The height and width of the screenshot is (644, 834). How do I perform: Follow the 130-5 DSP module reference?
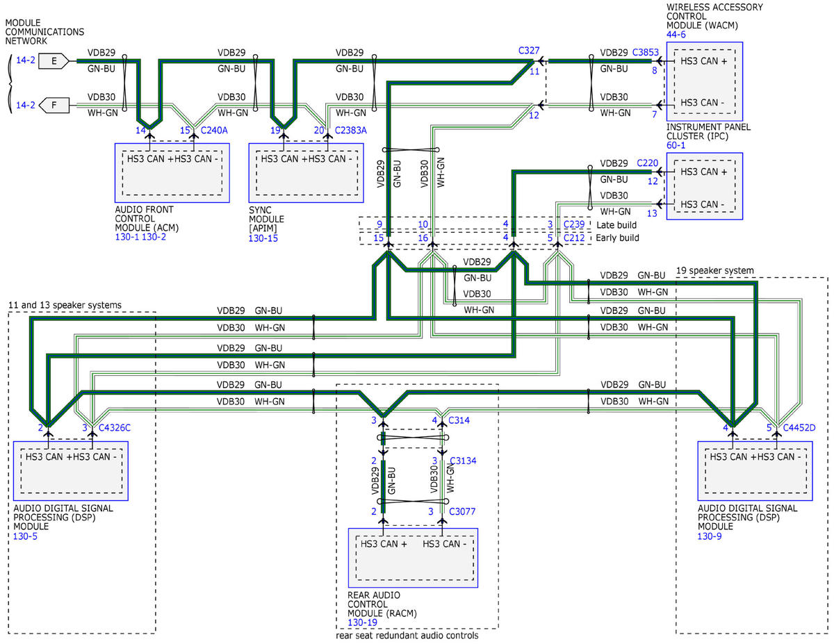click(x=26, y=536)
